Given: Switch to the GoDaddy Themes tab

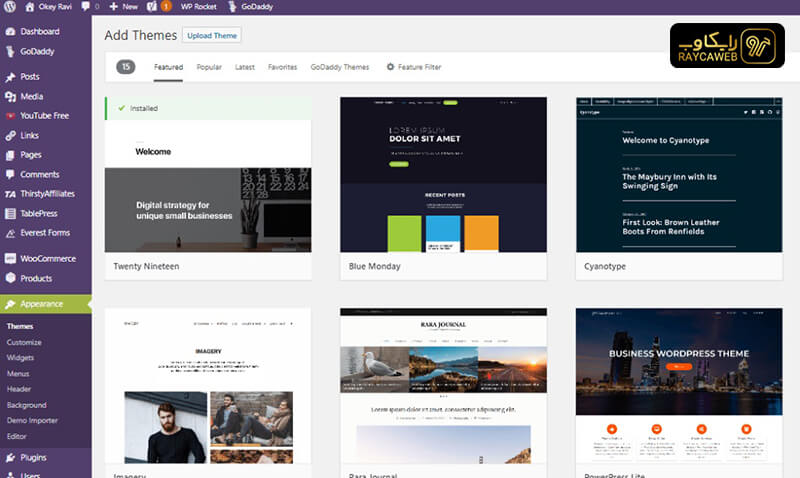Looking at the screenshot, I should 340,67.
